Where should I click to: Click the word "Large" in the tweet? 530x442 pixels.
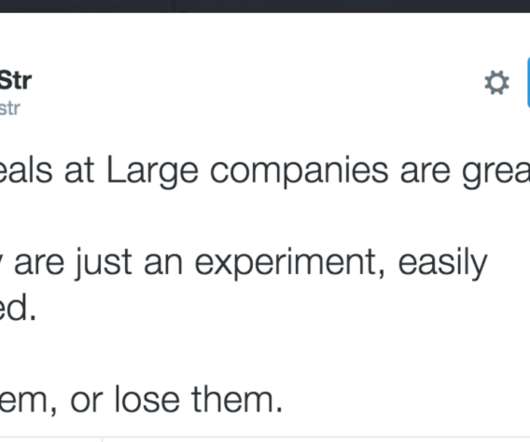point(152,172)
